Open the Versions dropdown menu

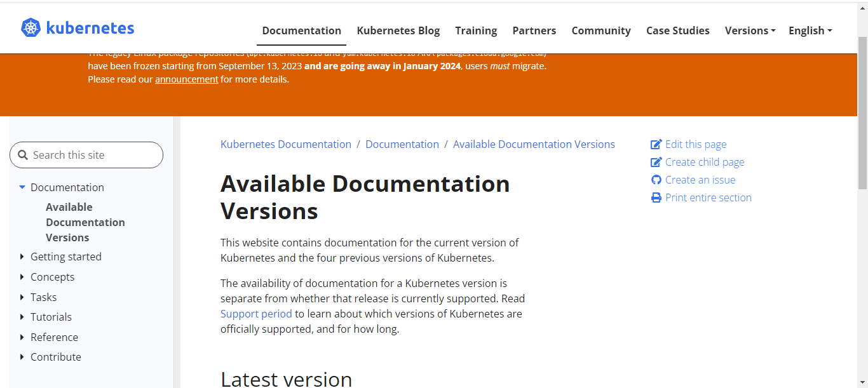pyautogui.click(x=750, y=30)
